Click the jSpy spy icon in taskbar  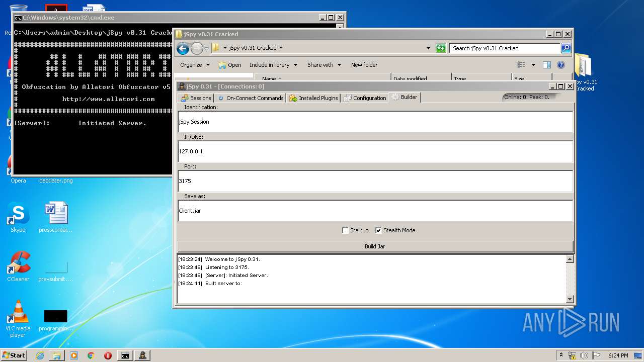pos(143,355)
